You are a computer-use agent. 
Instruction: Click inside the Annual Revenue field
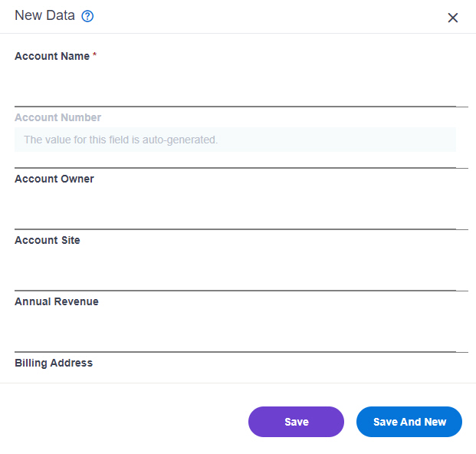(x=235, y=330)
